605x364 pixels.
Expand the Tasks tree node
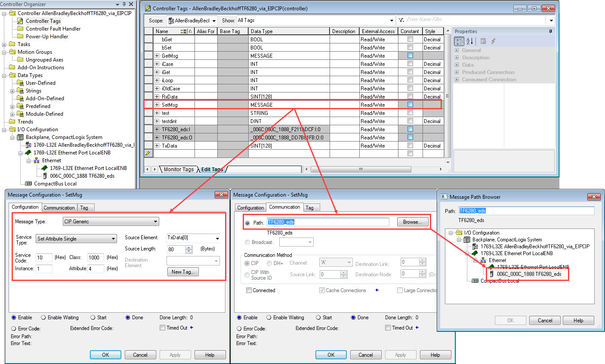4,44
